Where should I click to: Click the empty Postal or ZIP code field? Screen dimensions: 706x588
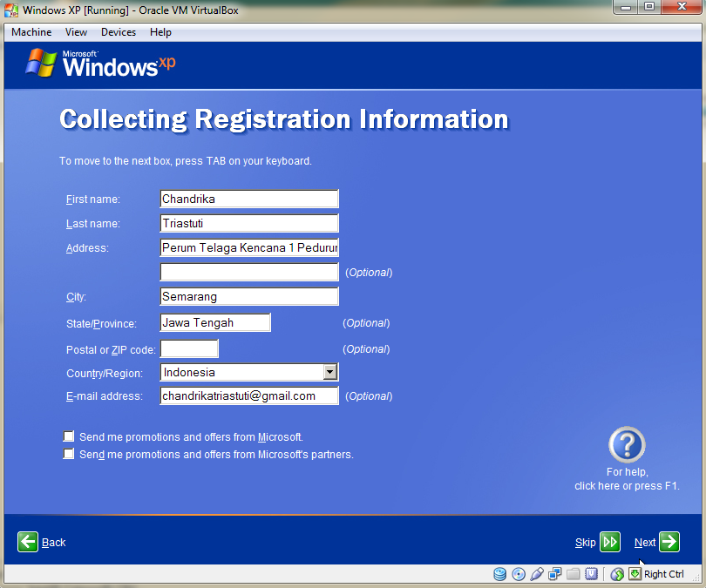click(189, 348)
